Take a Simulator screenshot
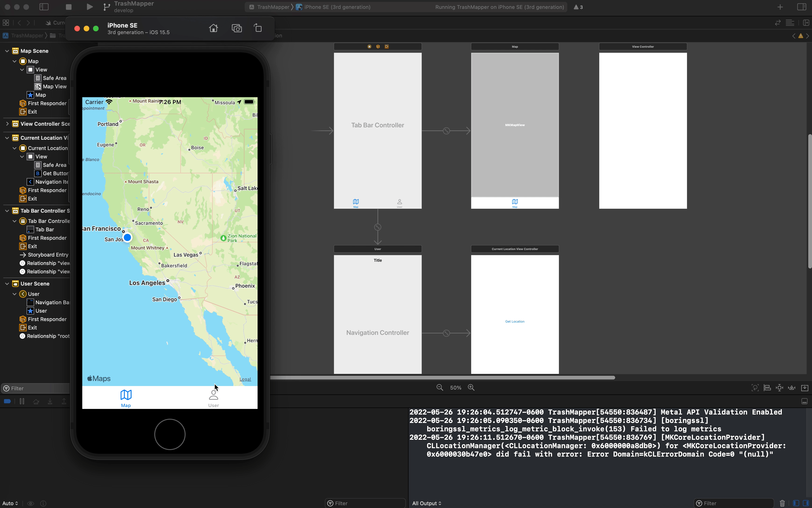812x508 pixels. 237,28
